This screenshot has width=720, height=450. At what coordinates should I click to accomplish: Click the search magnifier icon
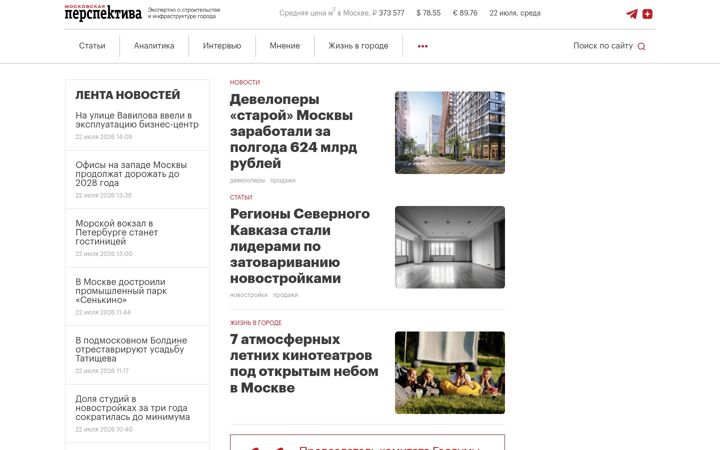641,46
